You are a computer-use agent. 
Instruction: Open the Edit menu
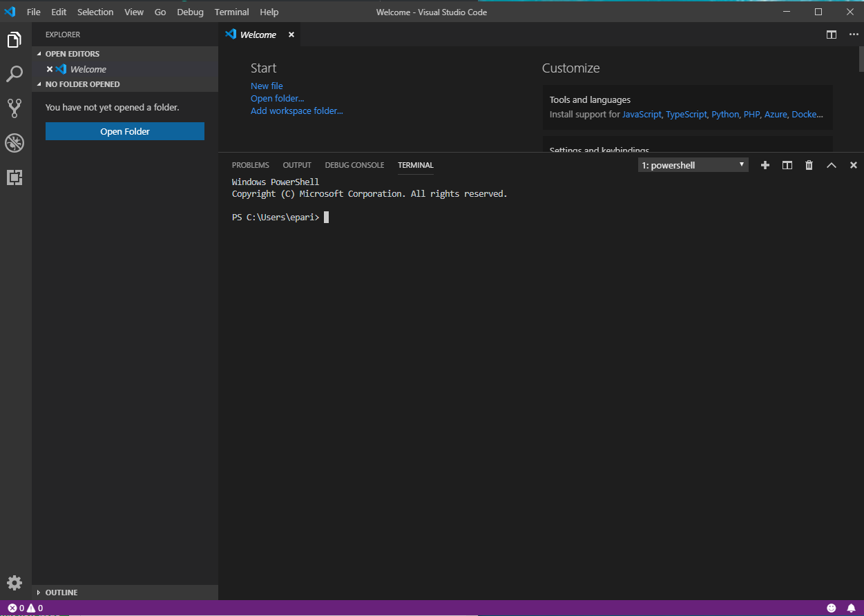[x=59, y=12]
